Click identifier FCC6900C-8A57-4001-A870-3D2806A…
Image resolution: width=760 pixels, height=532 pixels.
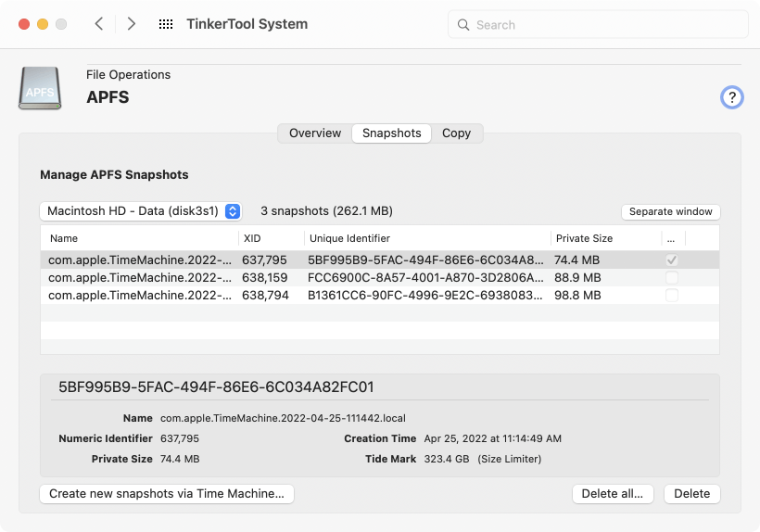425,278
